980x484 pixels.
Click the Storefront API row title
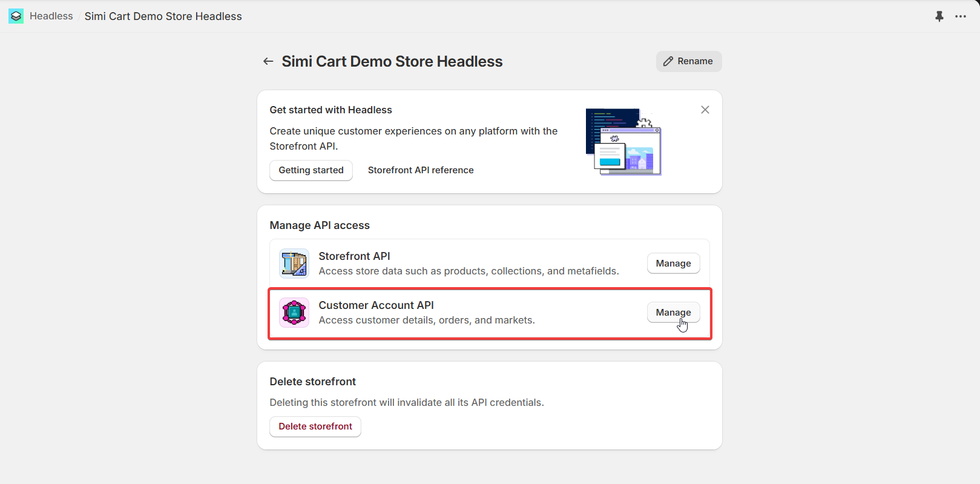pyautogui.click(x=354, y=256)
